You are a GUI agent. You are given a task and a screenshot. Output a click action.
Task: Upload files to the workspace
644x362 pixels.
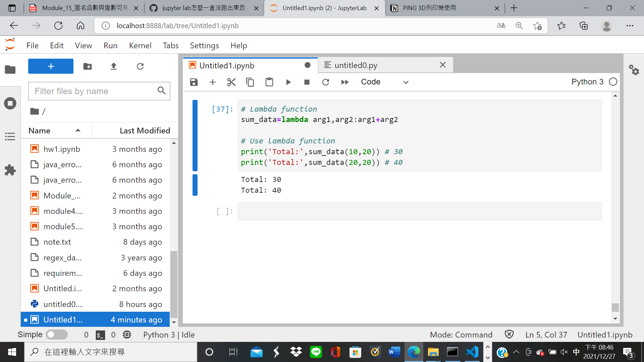click(x=114, y=66)
